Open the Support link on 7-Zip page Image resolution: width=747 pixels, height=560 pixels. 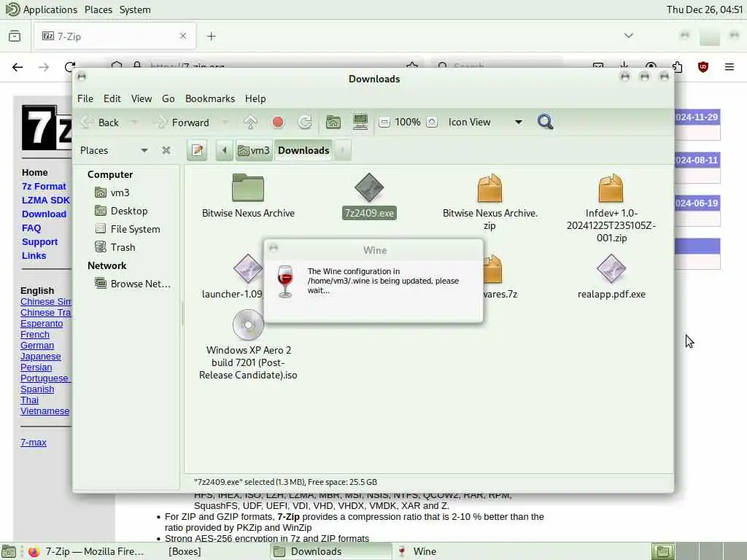tap(39, 241)
